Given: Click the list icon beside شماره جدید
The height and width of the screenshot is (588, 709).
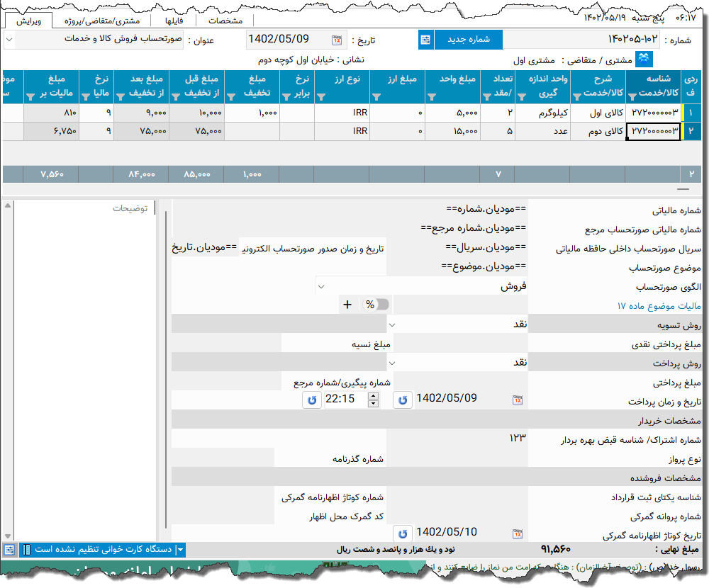Looking at the screenshot, I should [x=425, y=40].
